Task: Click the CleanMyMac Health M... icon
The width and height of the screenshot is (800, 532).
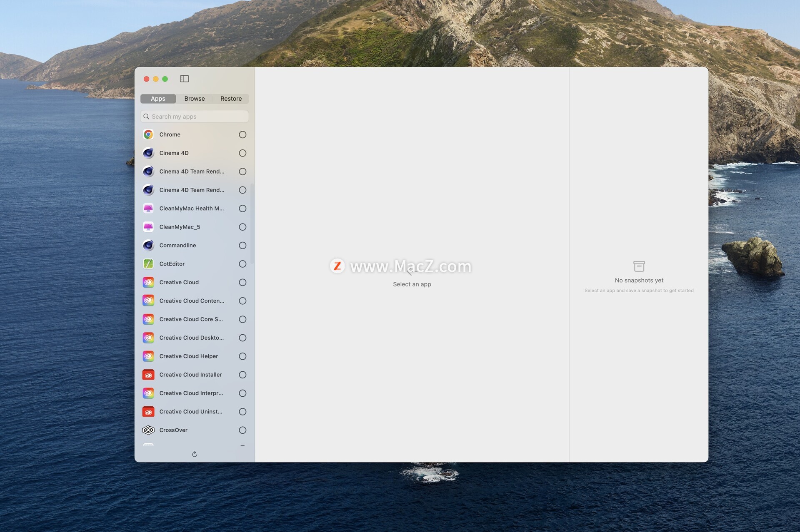Action: pyautogui.click(x=148, y=208)
